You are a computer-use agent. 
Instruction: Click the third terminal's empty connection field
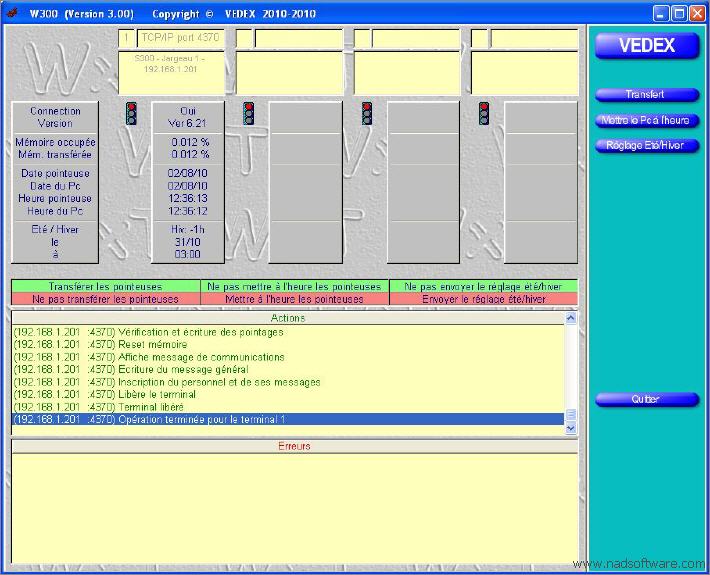coord(416,38)
